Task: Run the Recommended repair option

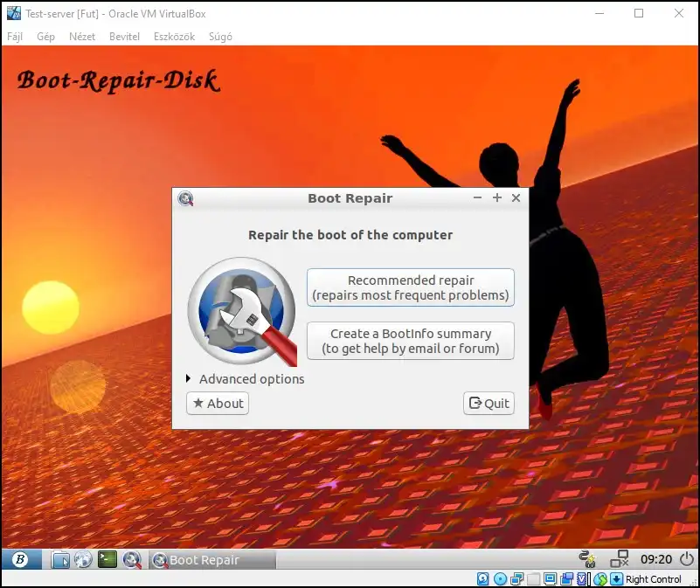Action: (411, 287)
